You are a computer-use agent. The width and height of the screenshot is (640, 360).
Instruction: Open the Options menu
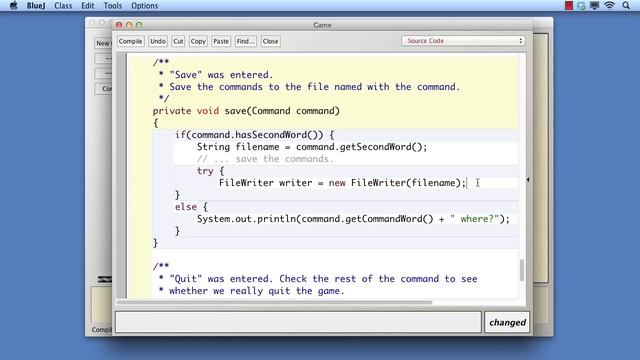(144, 6)
